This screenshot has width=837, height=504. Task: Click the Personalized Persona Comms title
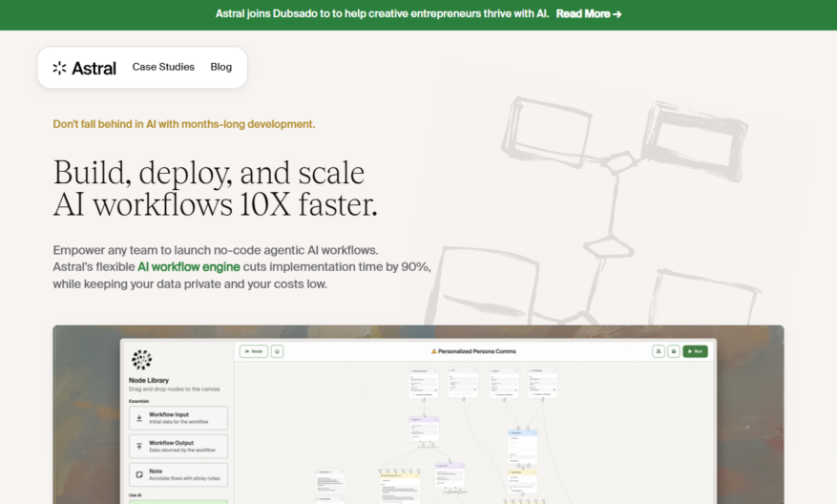(x=473, y=351)
